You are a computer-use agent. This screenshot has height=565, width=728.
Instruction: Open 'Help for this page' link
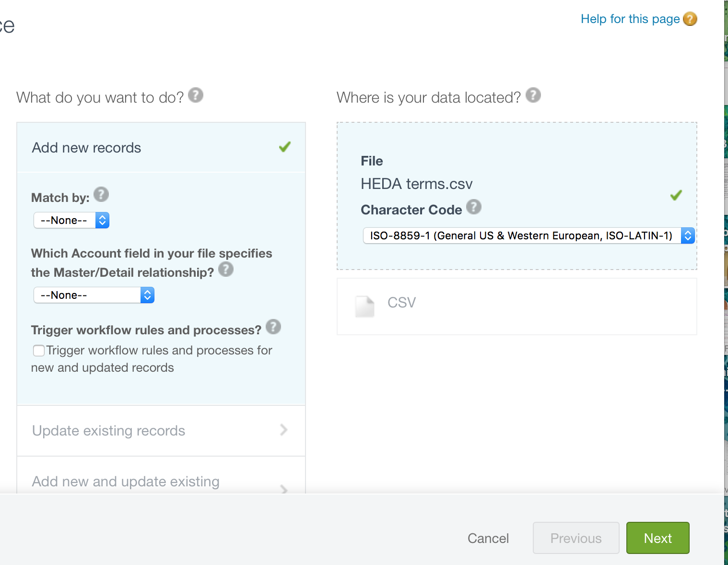pos(630,19)
